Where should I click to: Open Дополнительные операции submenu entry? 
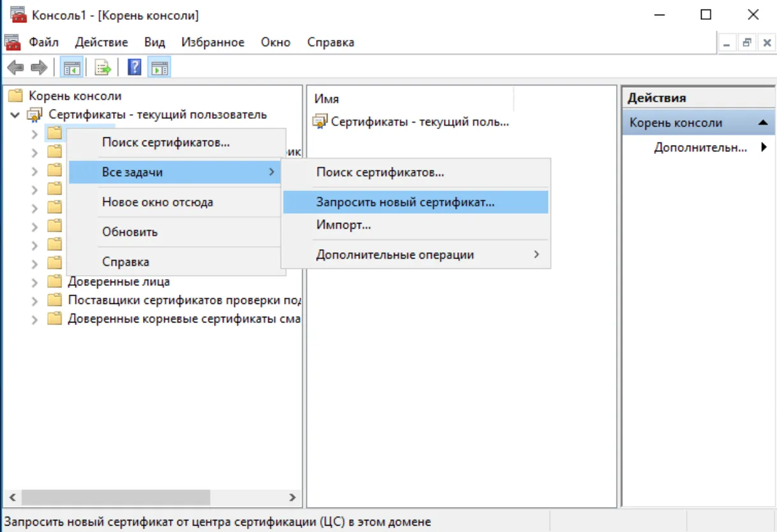click(x=416, y=255)
